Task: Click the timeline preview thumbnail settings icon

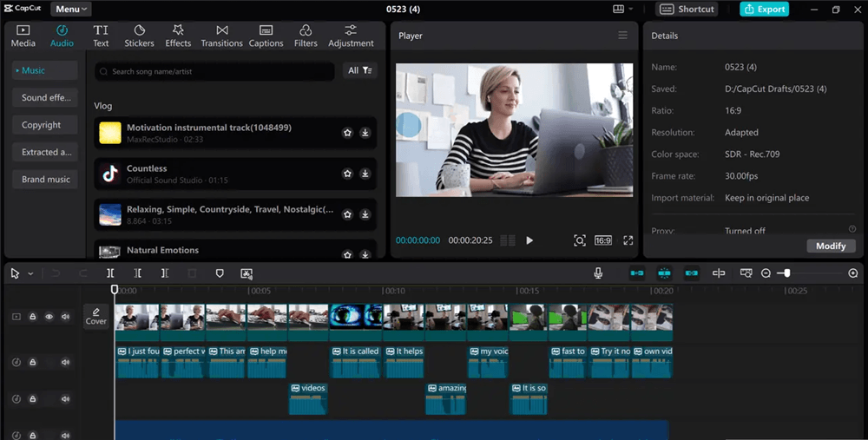Action: [746, 273]
